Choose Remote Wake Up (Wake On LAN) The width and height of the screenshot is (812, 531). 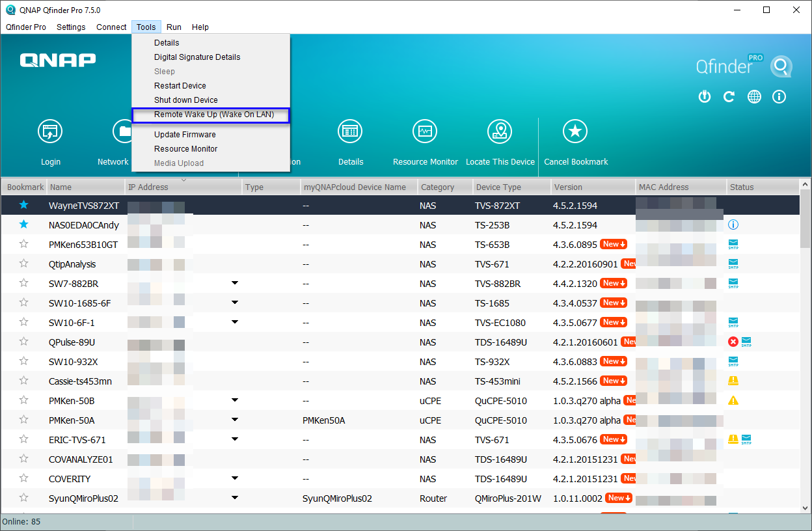click(211, 115)
